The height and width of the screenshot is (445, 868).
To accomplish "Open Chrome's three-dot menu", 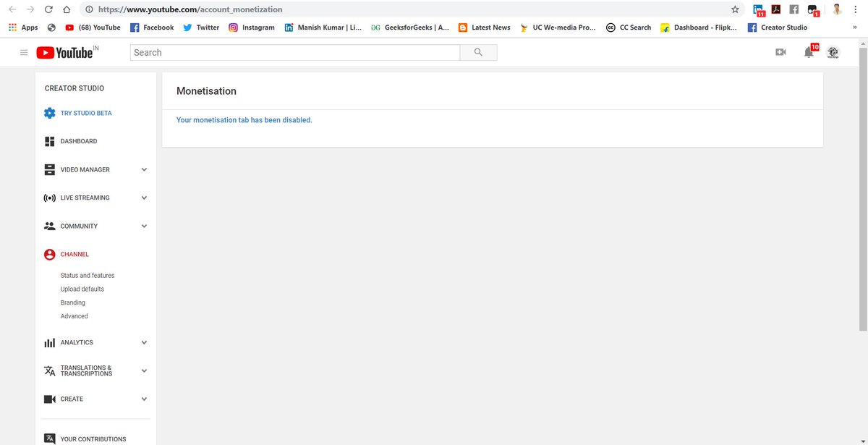I will (x=855, y=9).
